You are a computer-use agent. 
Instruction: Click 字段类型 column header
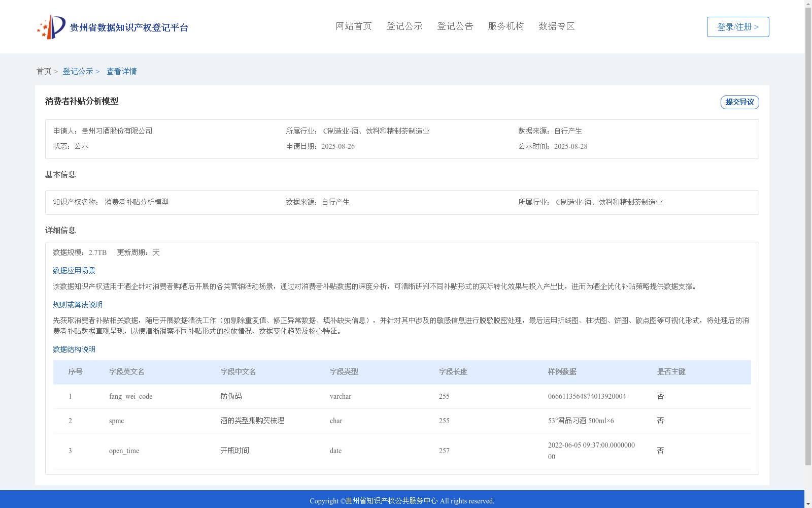click(344, 372)
